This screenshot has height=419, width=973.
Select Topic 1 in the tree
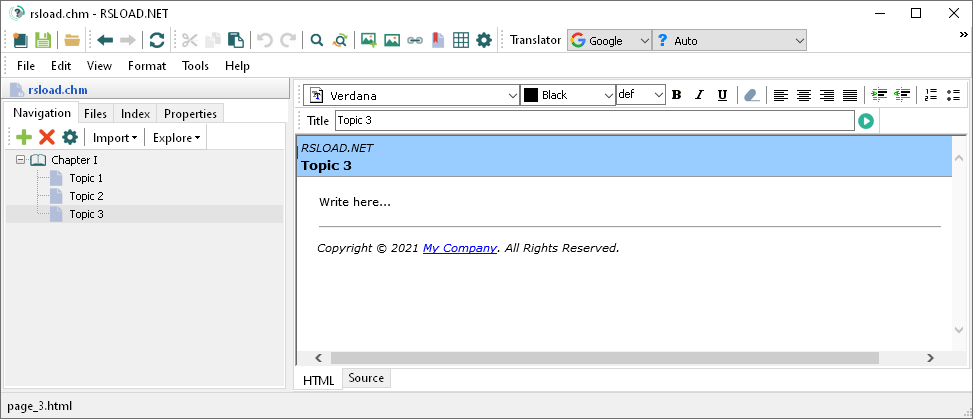[x=86, y=178]
